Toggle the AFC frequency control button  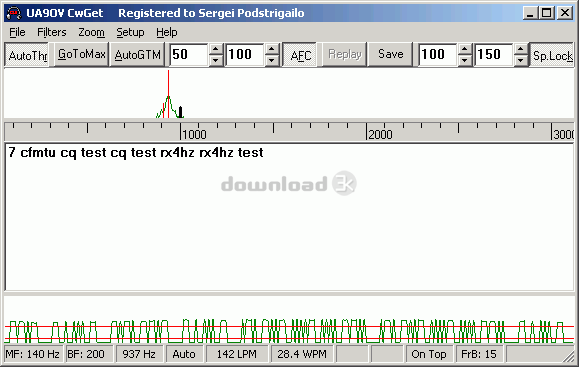click(x=300, y=55)
